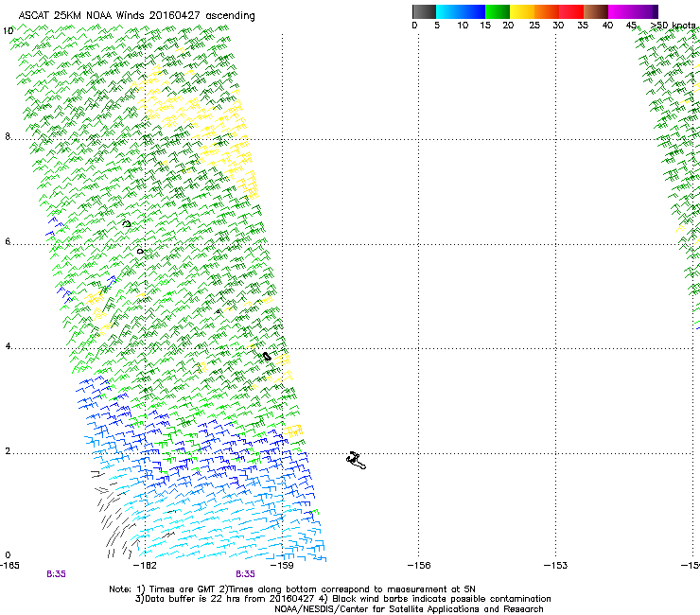Click the "20" legend scale label
700x615 pixels.
508,26
